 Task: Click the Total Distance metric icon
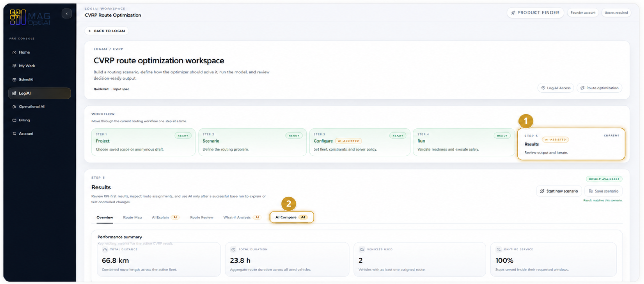click(105, 250)
